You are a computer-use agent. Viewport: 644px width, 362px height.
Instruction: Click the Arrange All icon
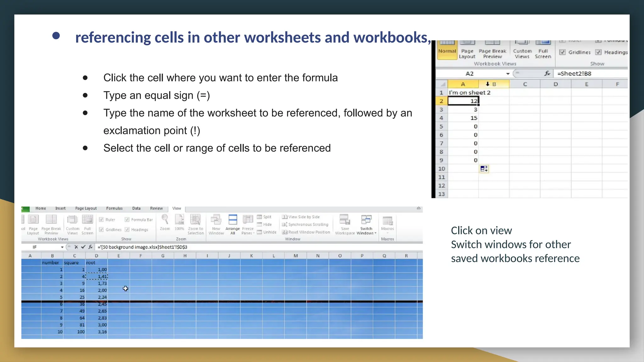pyautogui.click(x=233, y=220)
